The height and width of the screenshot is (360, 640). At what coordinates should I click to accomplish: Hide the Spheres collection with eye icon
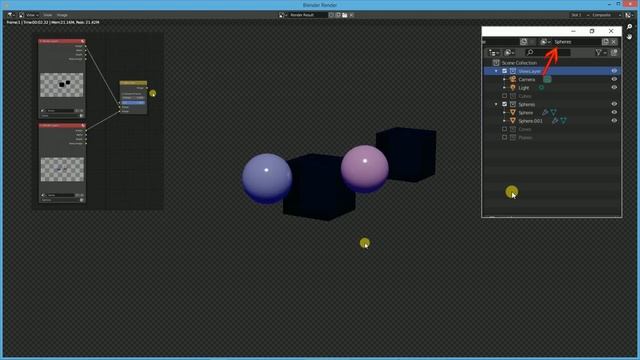point(614,104)
